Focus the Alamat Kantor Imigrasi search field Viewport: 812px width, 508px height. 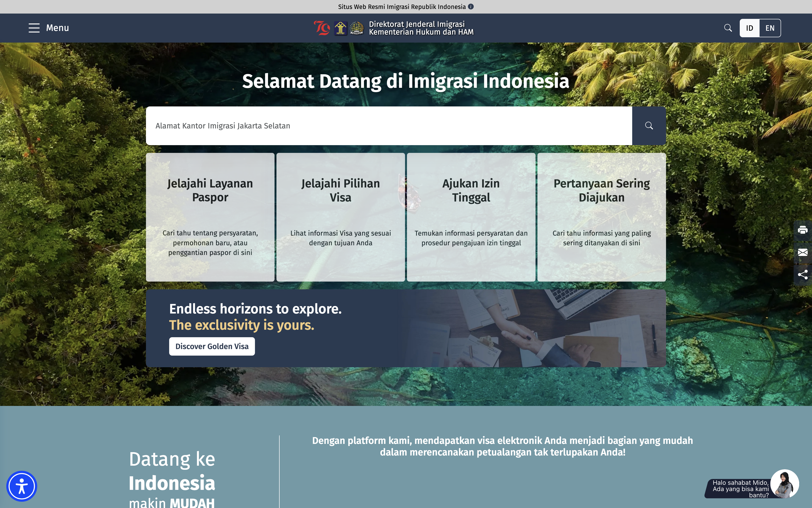pyautogui.click(x=389, y=126)
